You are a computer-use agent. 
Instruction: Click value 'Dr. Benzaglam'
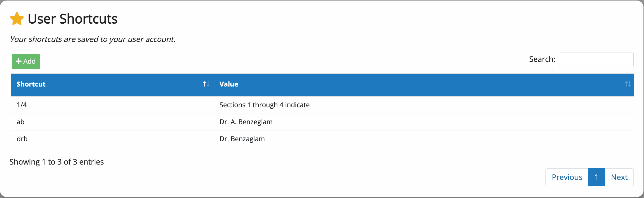[242, 139]
